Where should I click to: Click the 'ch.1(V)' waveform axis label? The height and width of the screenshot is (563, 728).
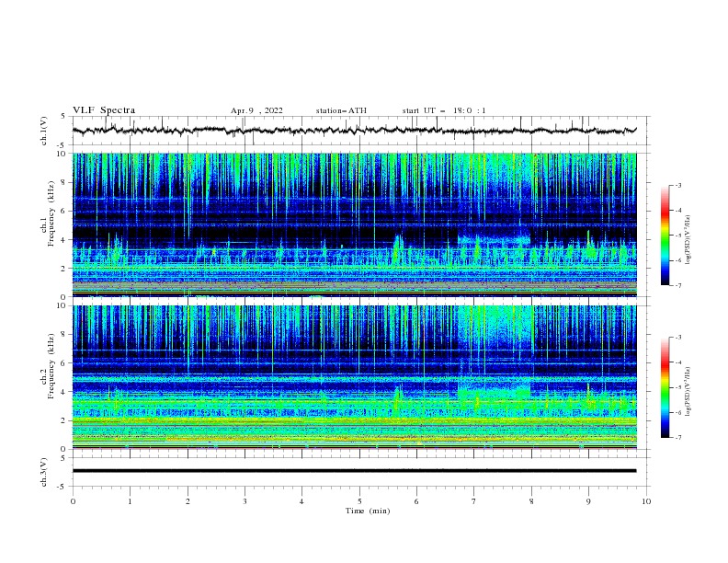tap(44, 131)
